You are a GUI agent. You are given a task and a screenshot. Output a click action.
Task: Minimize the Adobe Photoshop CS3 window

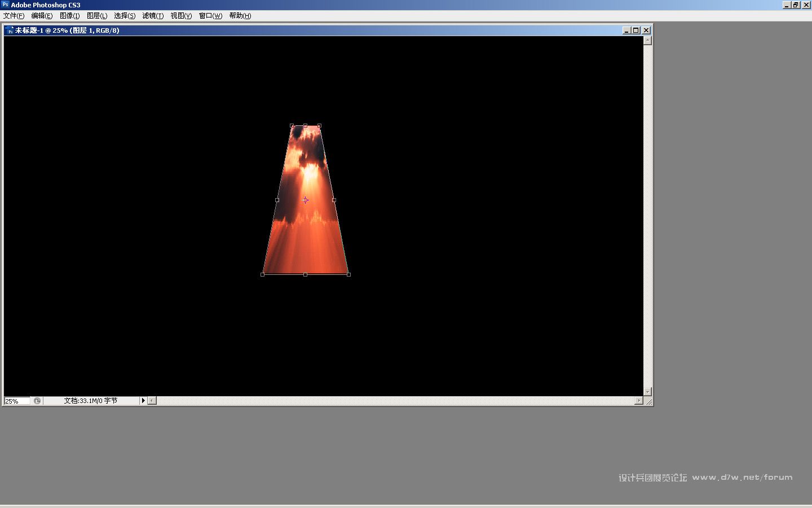coord(787,5)
